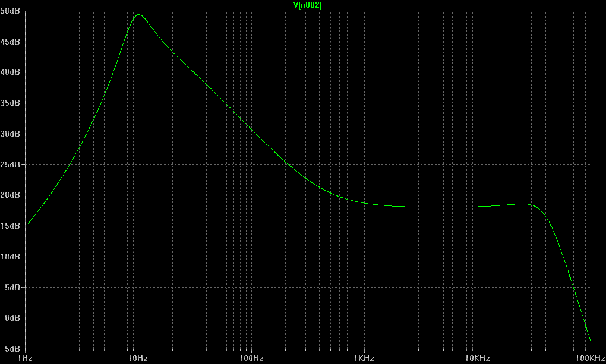Click the 40dB y-axis label

[x=10, y=72]
